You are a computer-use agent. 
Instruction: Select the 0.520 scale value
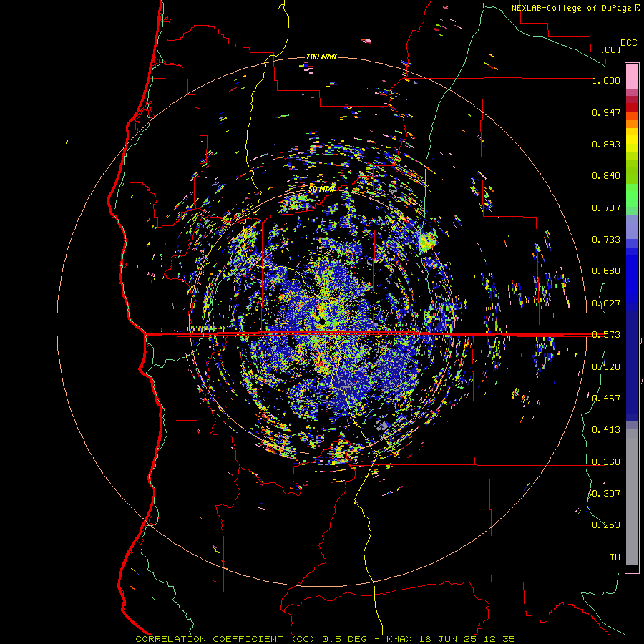pos(606,367)
